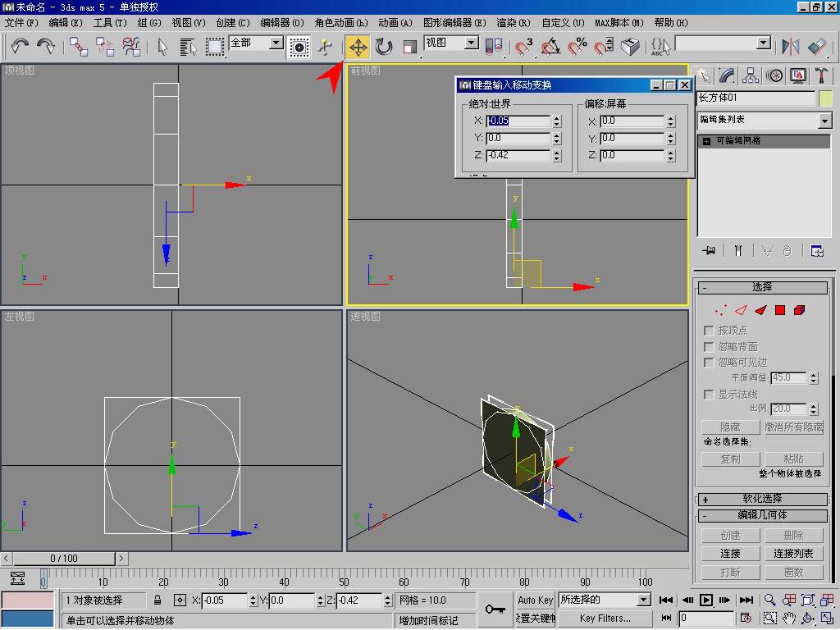Image resolution: width=840 pixels, height=630 pixels.
Task: Click the 连接列表 button
Action: tap(793, 554)
